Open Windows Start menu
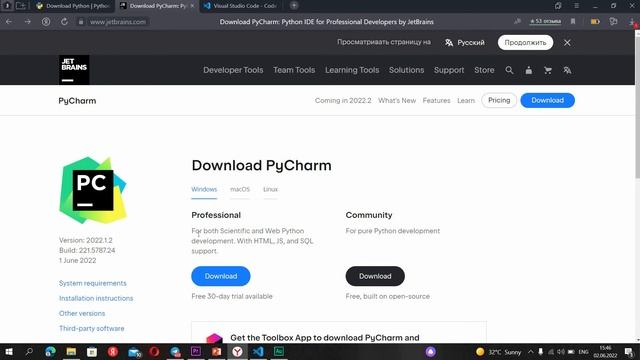640x360 pixels. coord(9,351)
